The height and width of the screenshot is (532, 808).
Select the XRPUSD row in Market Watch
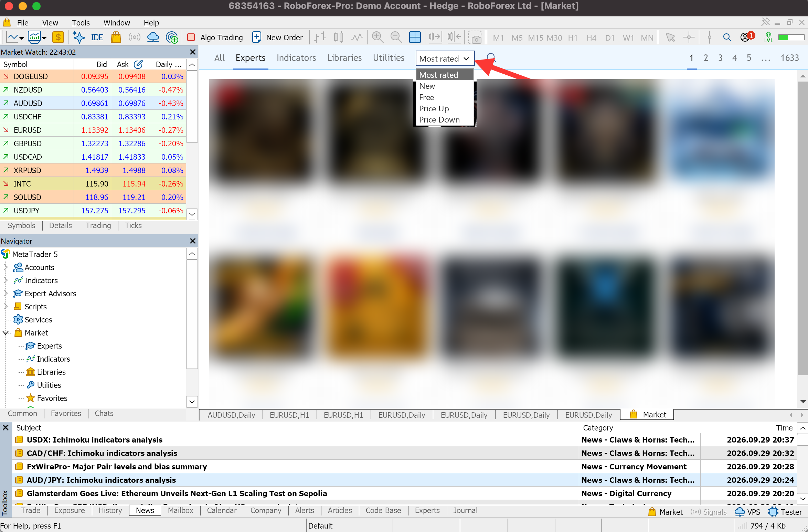(93, 170)
